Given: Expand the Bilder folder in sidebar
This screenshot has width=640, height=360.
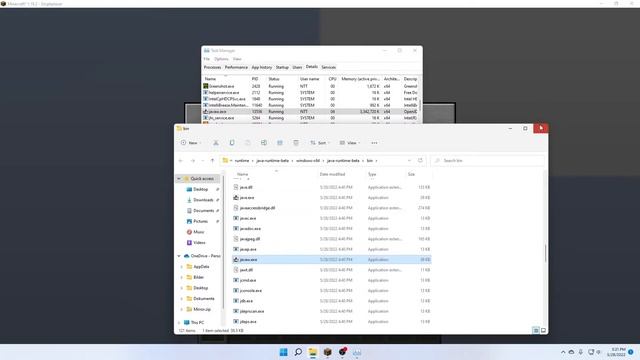Looking at the screenshot, I should coord(182,277).
